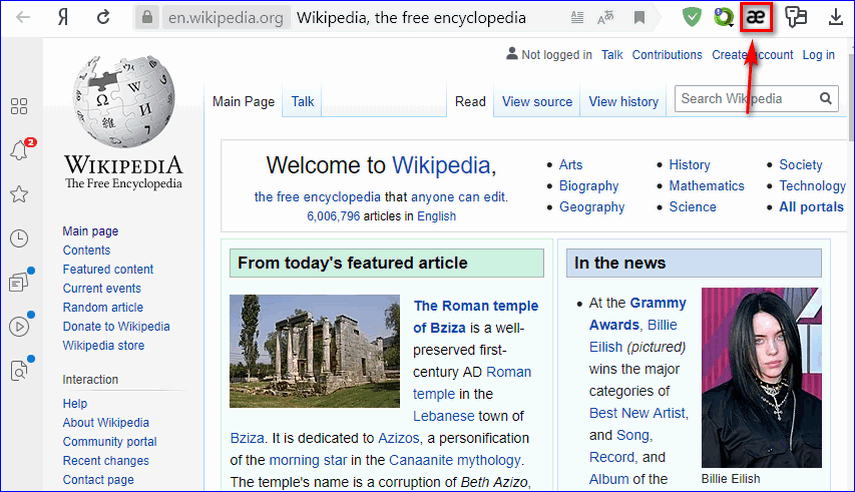
Task: Click the Yandex Я home button
Action: pos(62,17)
